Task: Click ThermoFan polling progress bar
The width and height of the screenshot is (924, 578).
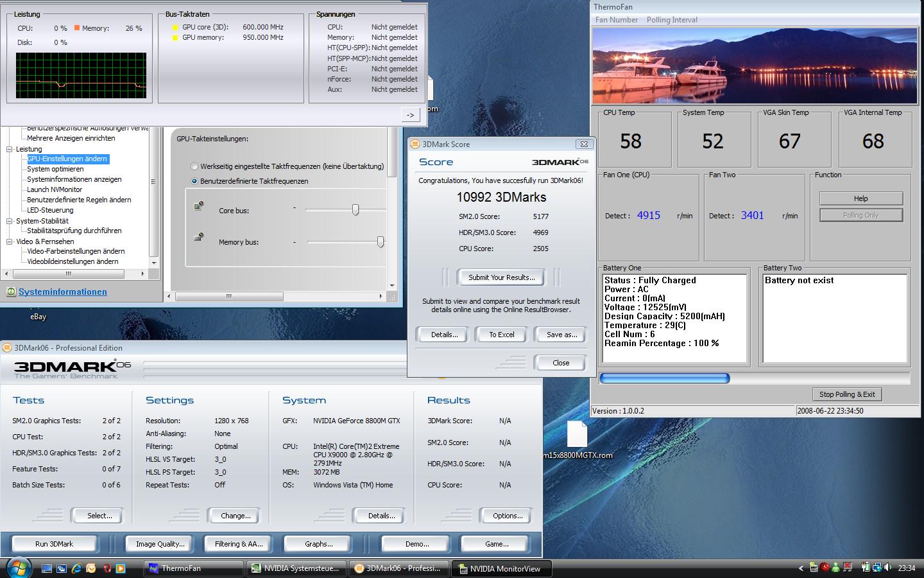Action: (755, 378)
